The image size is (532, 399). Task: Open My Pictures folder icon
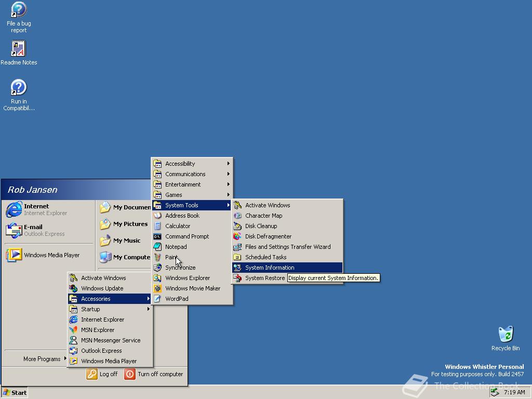(x=105, y=223)
